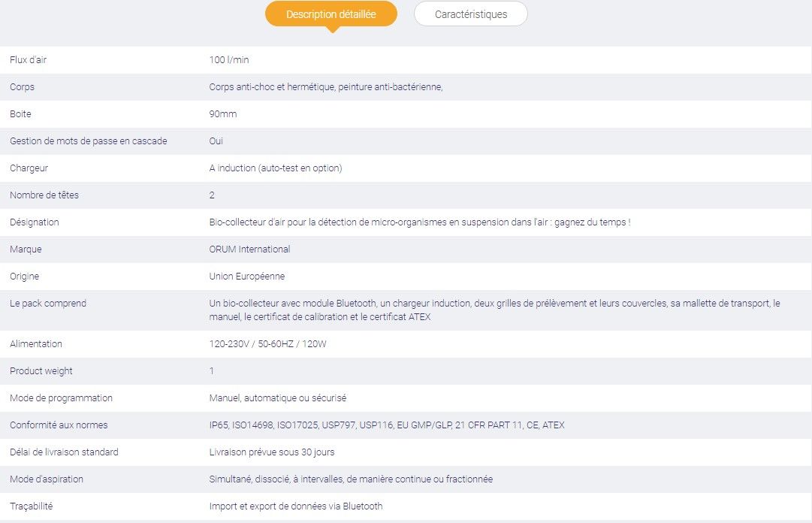
Task: Click the 'A induction (auto-test en option)' text
Action: click(275, 168)
